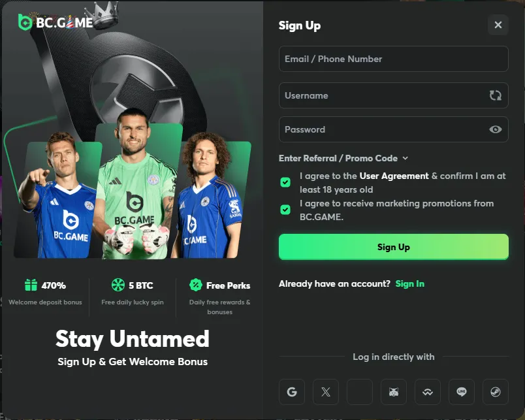Viewport: 525px width, 420px height.
Task: Log in with MetaMask fox icon
Action: pyautogui.click(x=394, y=392)
